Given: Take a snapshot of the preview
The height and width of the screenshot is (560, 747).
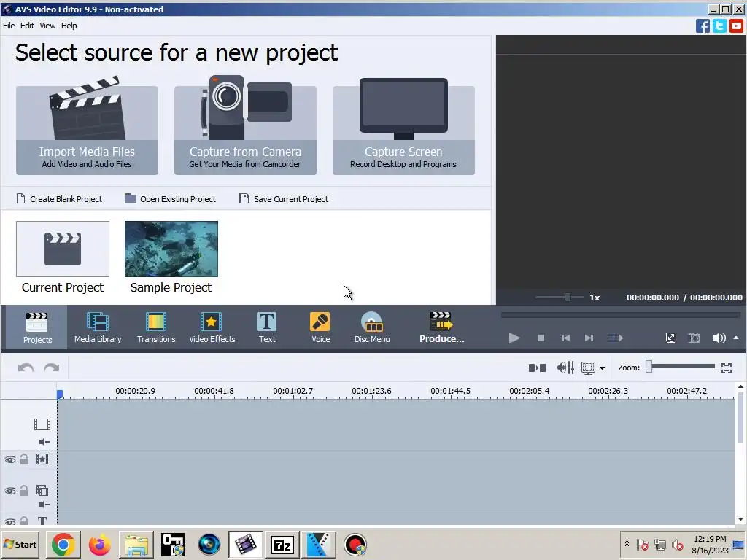Looking at the screenshot, I should coord(694,338).
